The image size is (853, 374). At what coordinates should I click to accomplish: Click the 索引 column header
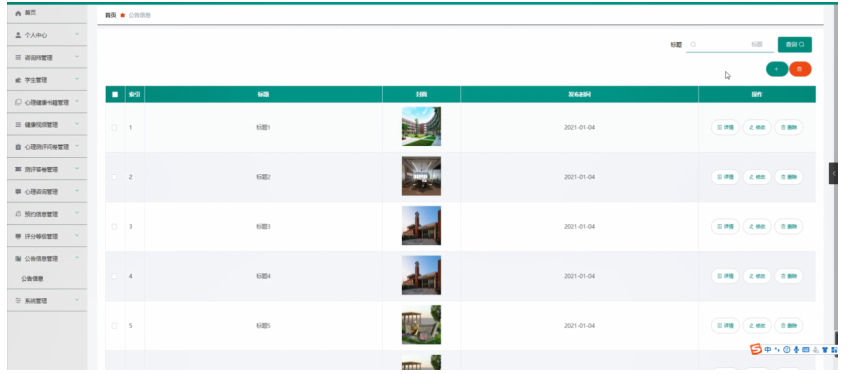pos(134,94)
